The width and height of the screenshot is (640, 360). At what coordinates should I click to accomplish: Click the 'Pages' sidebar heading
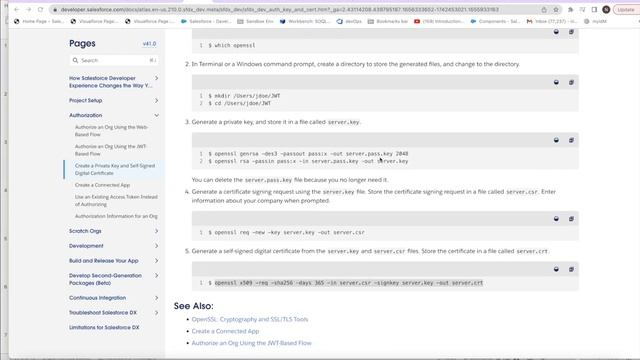tap(82, 43)
